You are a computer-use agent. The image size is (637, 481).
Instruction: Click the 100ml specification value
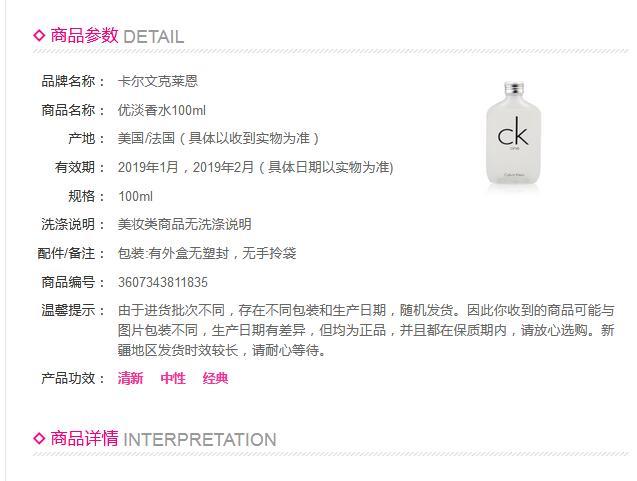[x=135, y=196]
